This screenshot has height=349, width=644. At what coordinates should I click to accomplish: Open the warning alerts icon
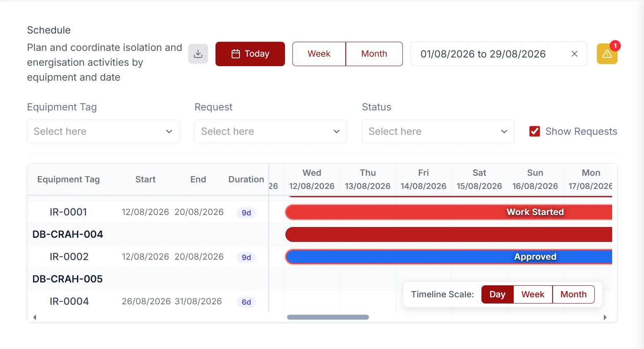tap(607, 54)
